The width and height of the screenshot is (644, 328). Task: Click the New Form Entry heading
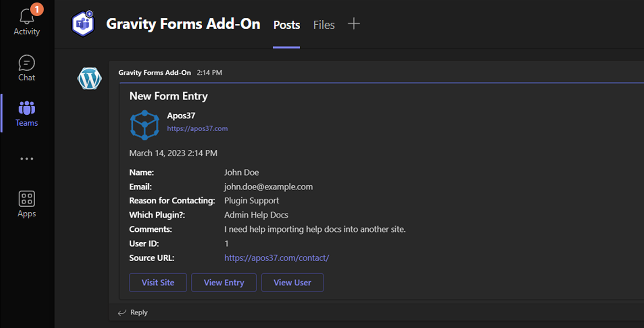point(169,96)
